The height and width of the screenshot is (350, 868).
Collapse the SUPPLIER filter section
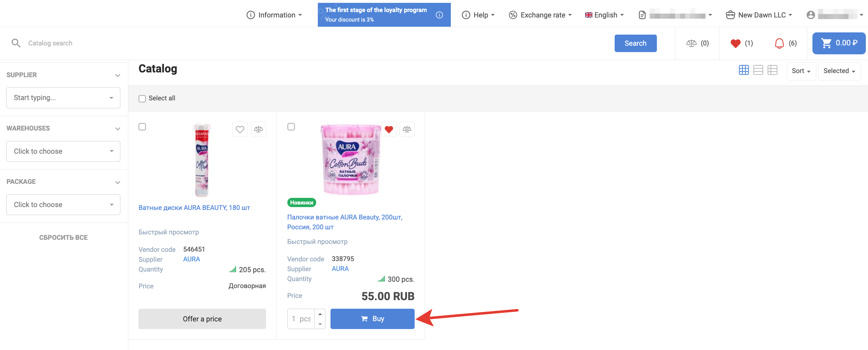point(117,75)
